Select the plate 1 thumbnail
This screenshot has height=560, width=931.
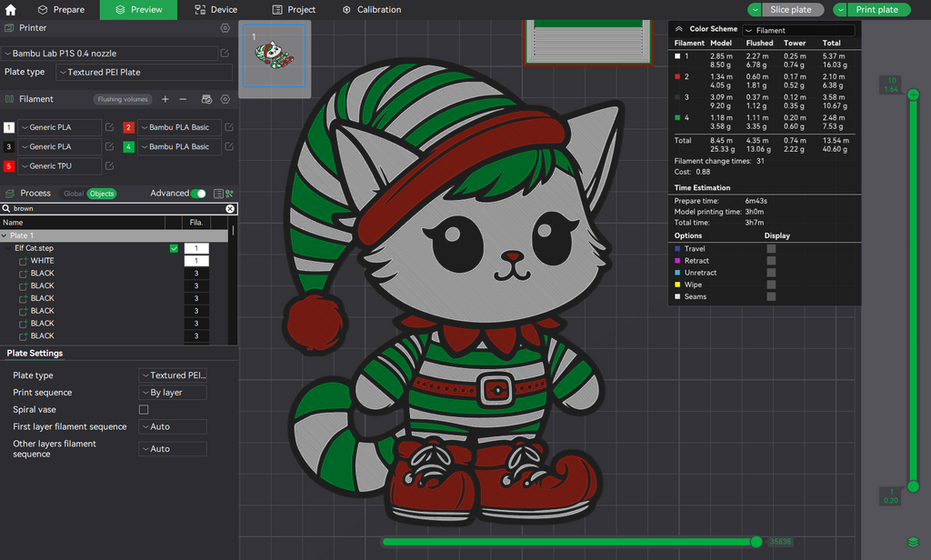pos(275,55)
